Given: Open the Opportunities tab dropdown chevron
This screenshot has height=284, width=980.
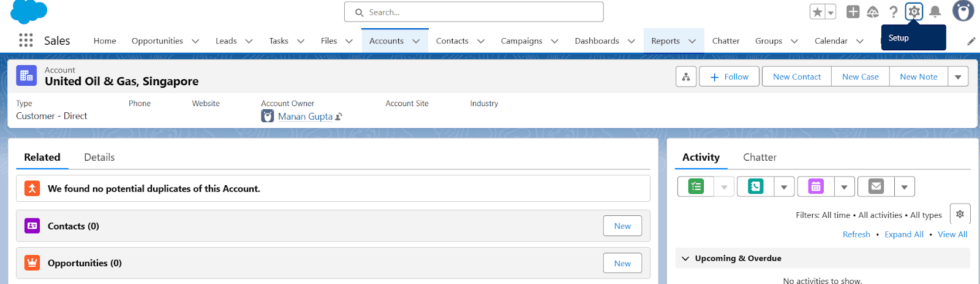Looking at the screenshot, I should [195, 41].
